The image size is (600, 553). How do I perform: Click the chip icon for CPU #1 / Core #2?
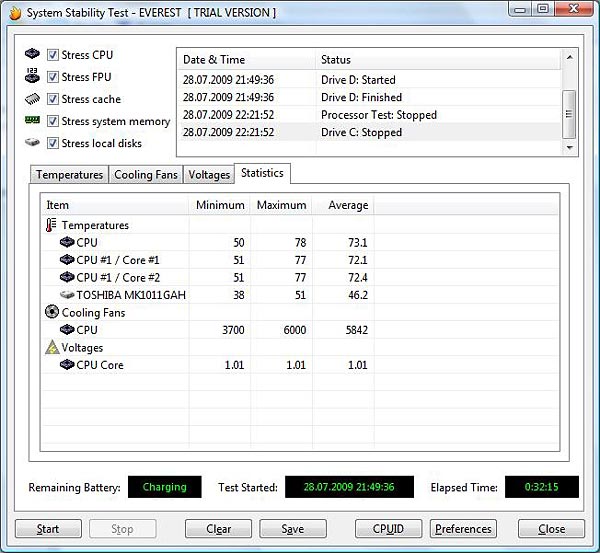tap(67, 277)
